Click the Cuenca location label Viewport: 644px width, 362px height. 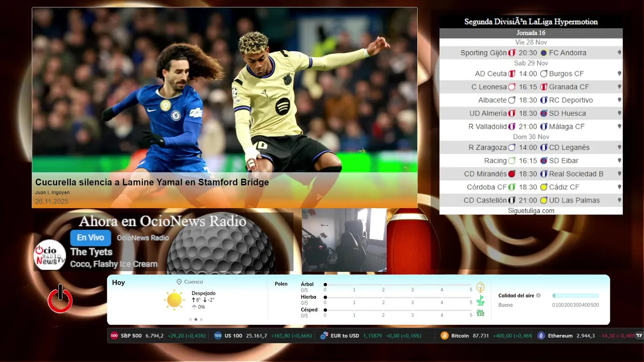tap(194, 282)
